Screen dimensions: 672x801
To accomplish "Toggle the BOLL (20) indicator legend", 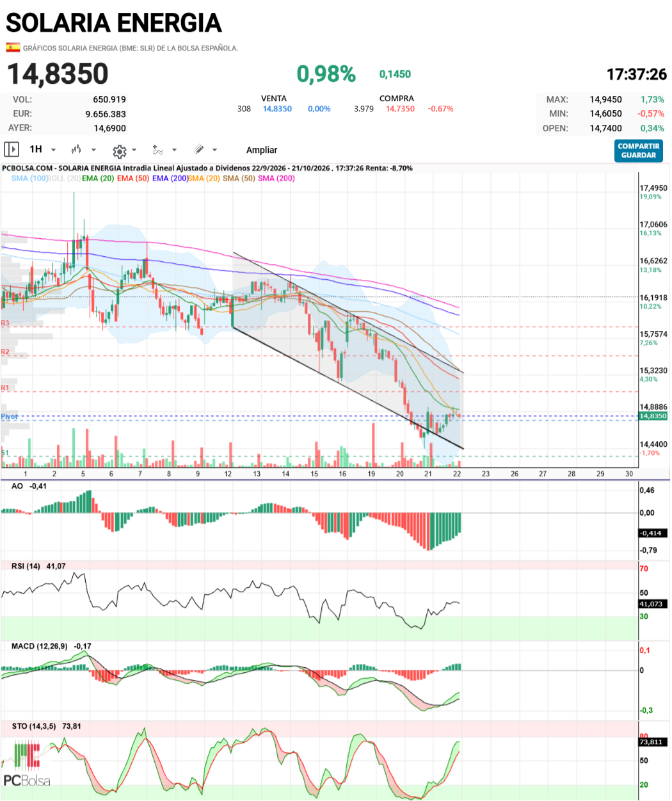I will (64, 178).
